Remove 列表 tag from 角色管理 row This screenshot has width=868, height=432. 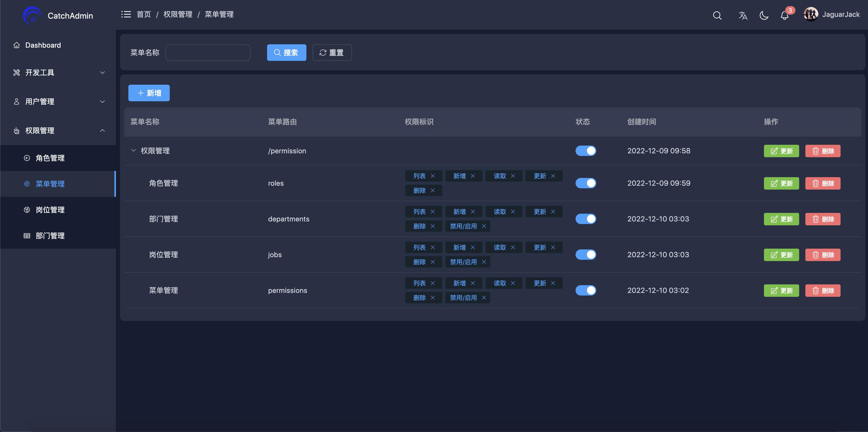pos(433,176)
